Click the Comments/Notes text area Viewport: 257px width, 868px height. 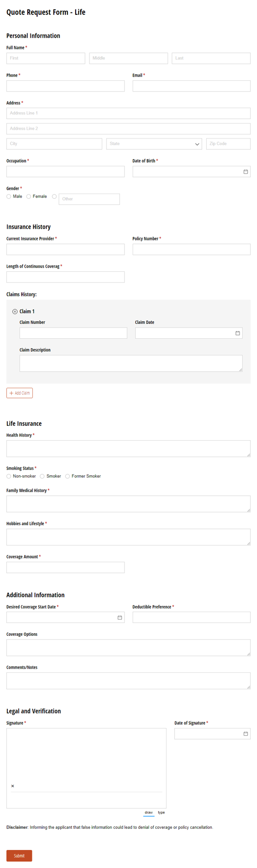click(x=128, y=681)
